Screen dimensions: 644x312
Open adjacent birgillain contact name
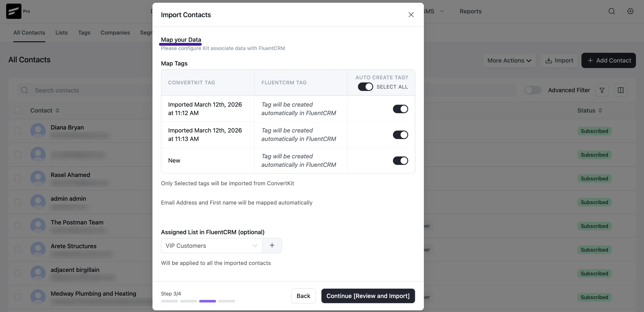tap(75, 270)
